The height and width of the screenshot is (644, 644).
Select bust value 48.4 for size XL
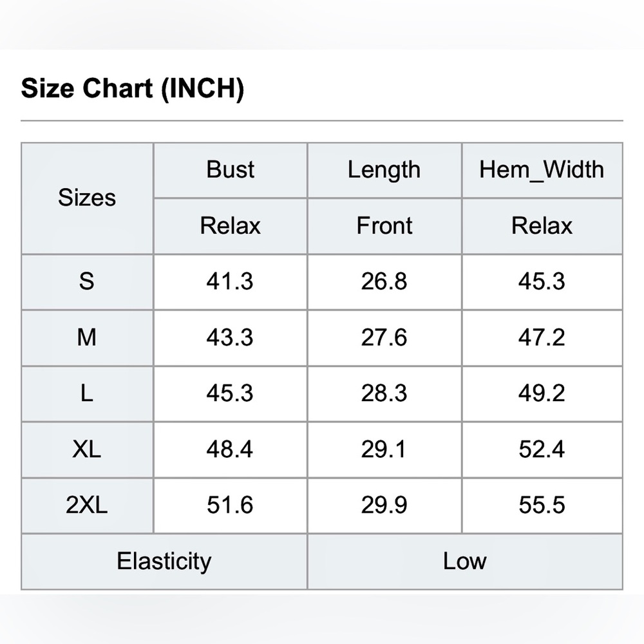click(x=231, y=450)
